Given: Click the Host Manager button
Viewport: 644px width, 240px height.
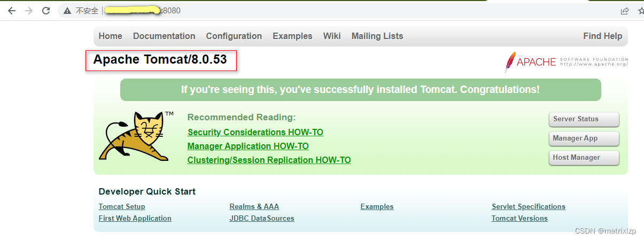Looking at the screenshot, I should 584,158.
